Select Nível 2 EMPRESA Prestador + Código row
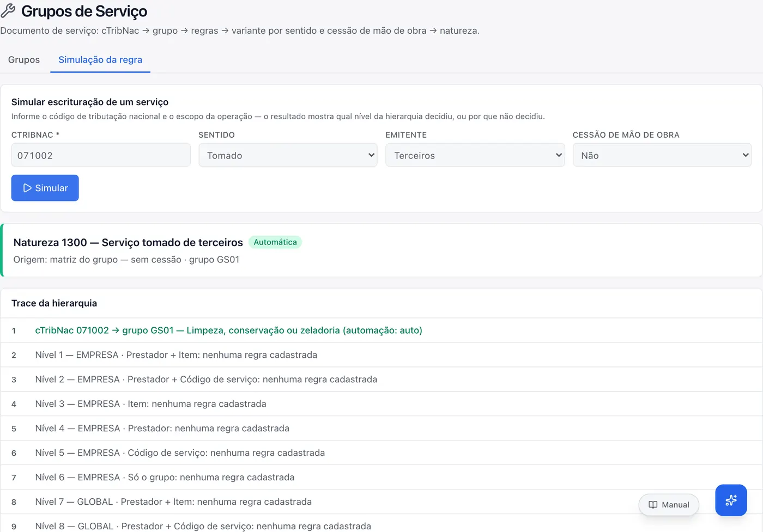 [x=381, y=380]
